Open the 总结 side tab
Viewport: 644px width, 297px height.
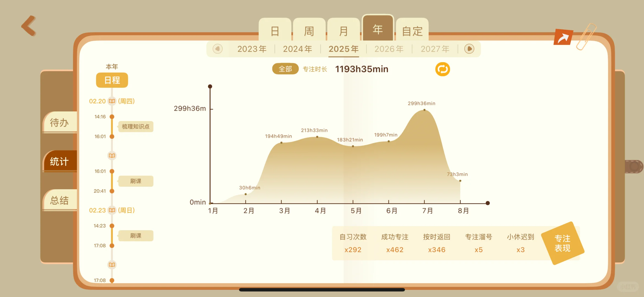click(59, 200)
